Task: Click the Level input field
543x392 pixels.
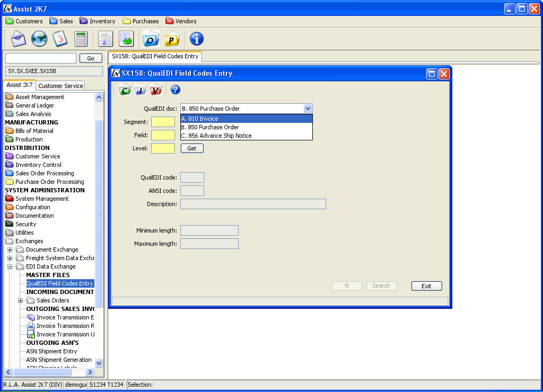Action: pyautogui.click(x=163, y=148)
